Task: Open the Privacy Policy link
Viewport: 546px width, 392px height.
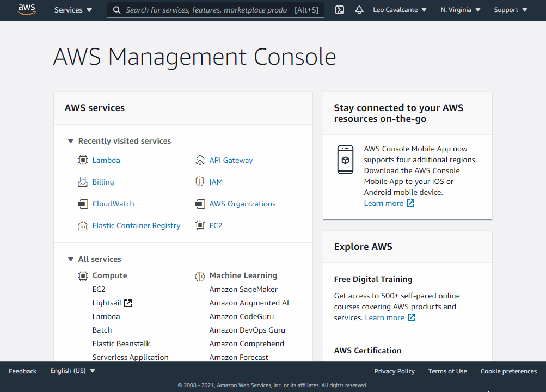Action: click(394, 371)
